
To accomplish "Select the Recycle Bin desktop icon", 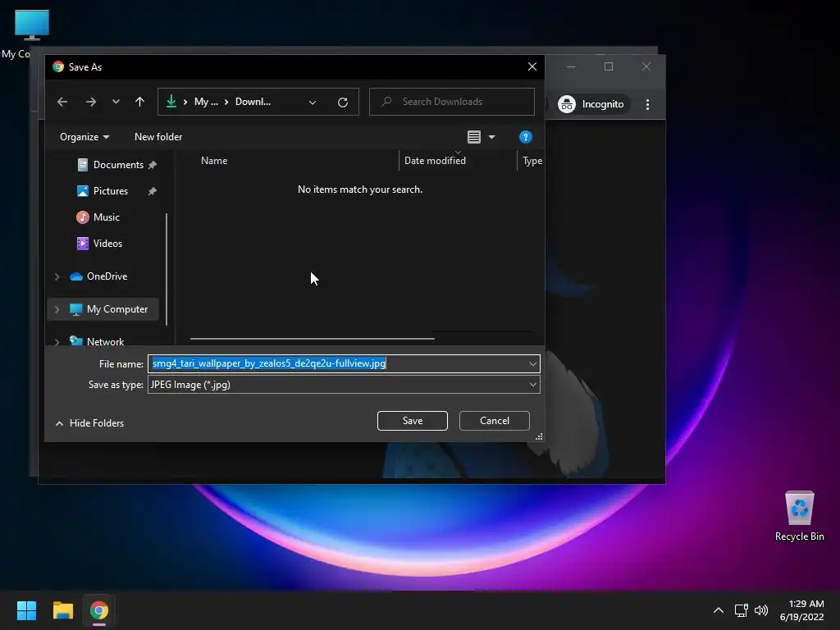I will click(x=799, y=516).
